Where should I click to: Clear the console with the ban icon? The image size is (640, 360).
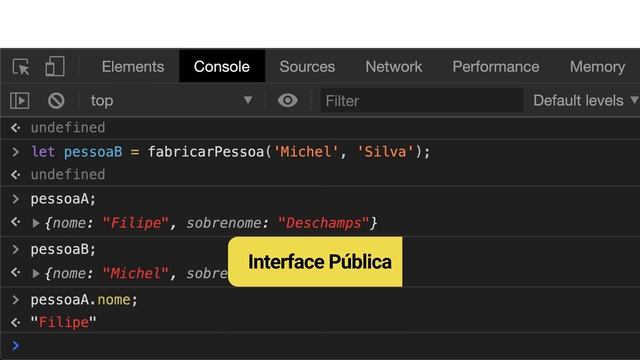[56, 100]
